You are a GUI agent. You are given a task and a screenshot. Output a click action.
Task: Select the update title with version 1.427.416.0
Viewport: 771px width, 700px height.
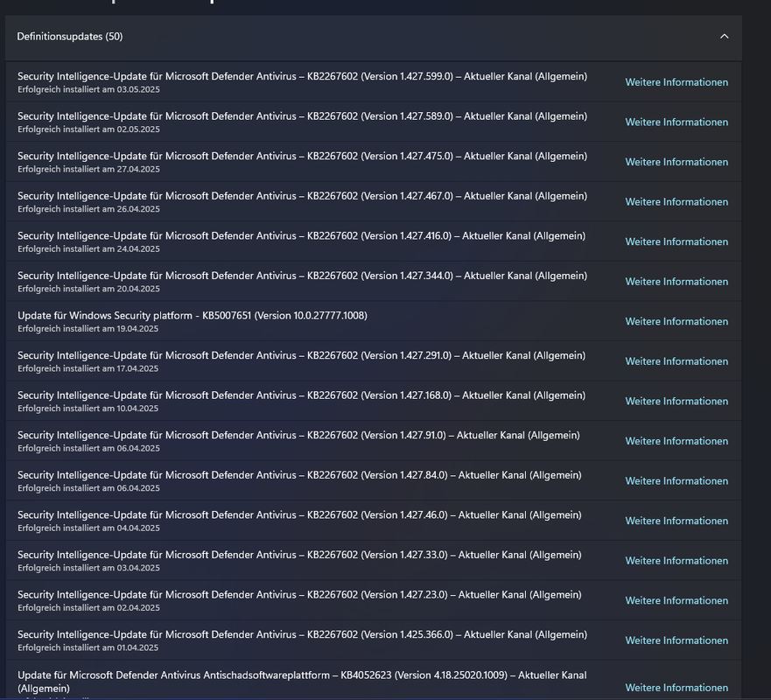pyautogui.click(x=301, y=235)
